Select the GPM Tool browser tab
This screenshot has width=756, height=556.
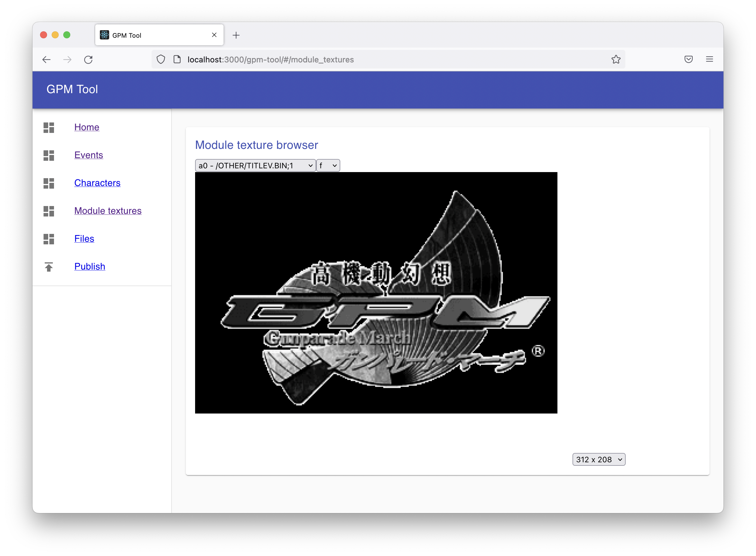pyautogui.click(x=159, y=35)
